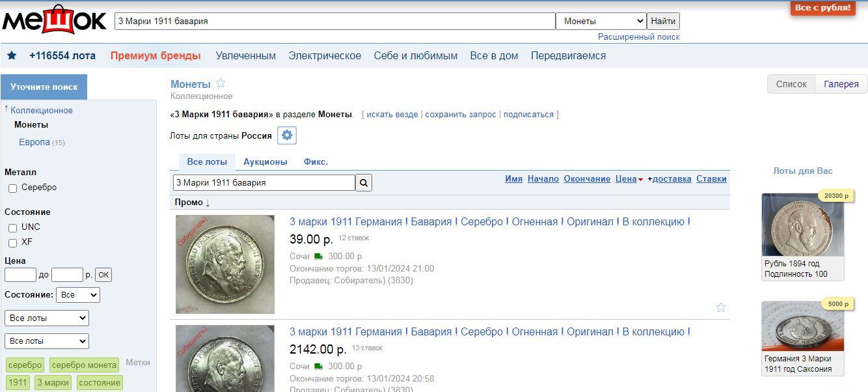
Task: Open Увлеченным menu
Action: pos(246,56)
